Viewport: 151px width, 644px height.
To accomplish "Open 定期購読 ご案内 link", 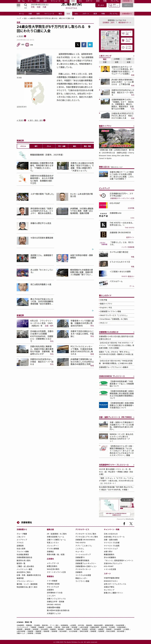I will pos(108,23).
